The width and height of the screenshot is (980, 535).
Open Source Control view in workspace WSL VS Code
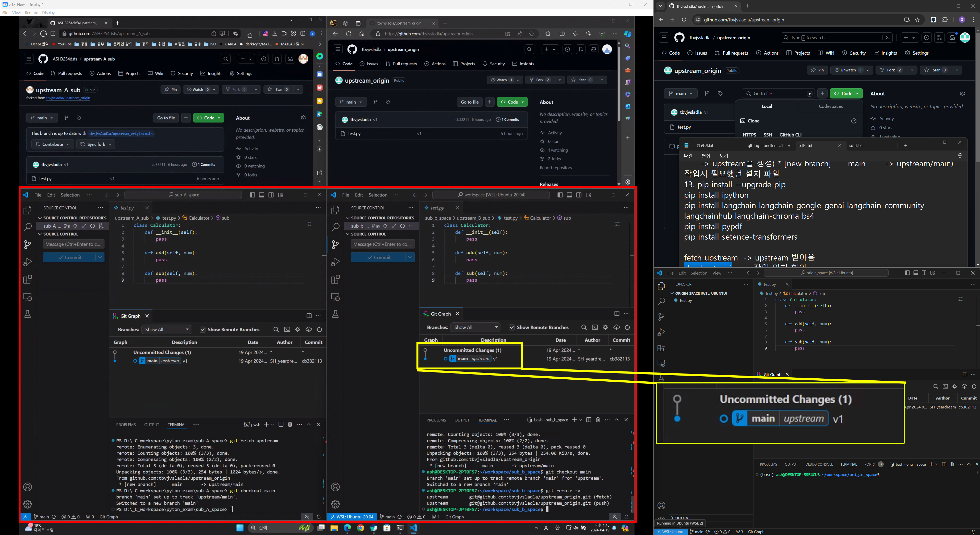click(x=335, y=244)
